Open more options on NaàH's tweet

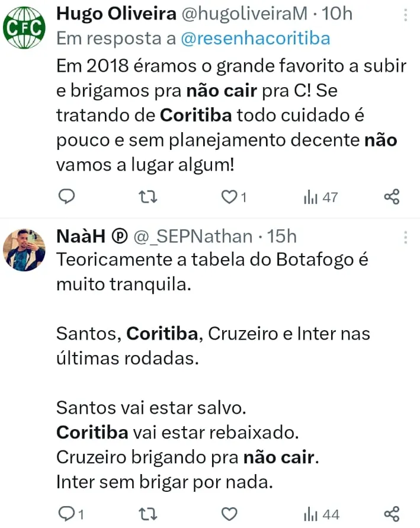point(405,237)
